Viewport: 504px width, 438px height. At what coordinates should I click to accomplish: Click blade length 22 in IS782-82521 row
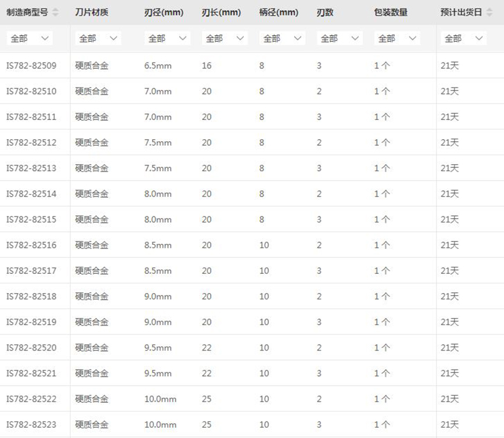coord(207,374)
